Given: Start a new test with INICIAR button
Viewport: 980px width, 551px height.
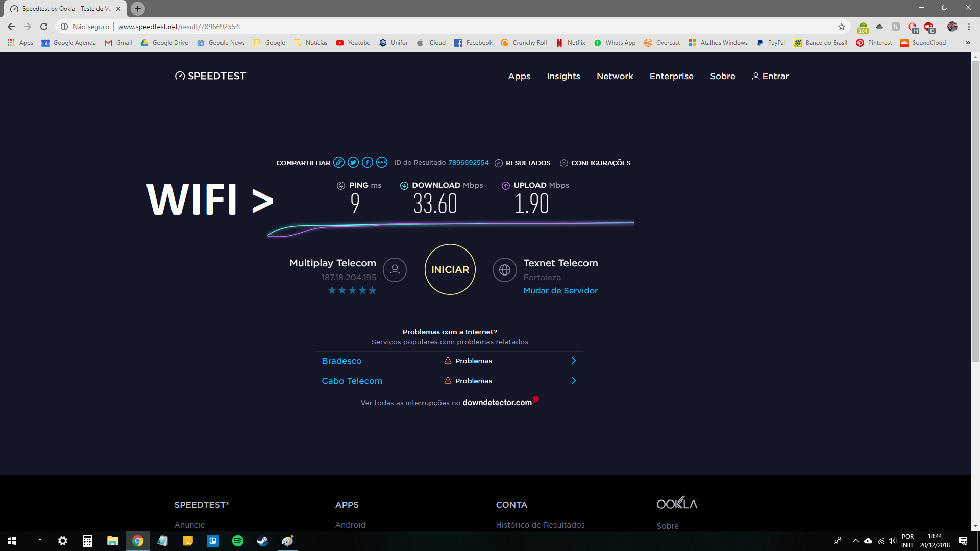Looking at the screenshot, I should pyautogui.click(x=450, y=269).
